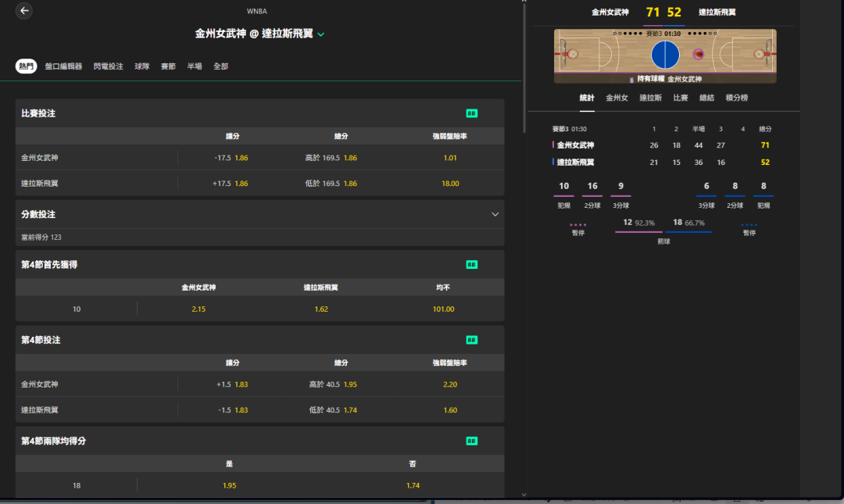This screenshot has width=844, height=504.
Task: Go back using the arrow button
Action: coord(23,11)
